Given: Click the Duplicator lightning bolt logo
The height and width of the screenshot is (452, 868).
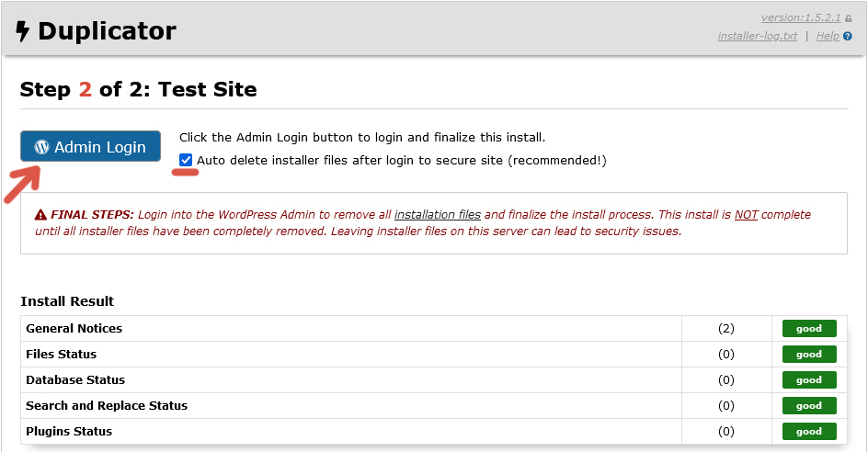Looking at the screenshot, I should [22, 31].
